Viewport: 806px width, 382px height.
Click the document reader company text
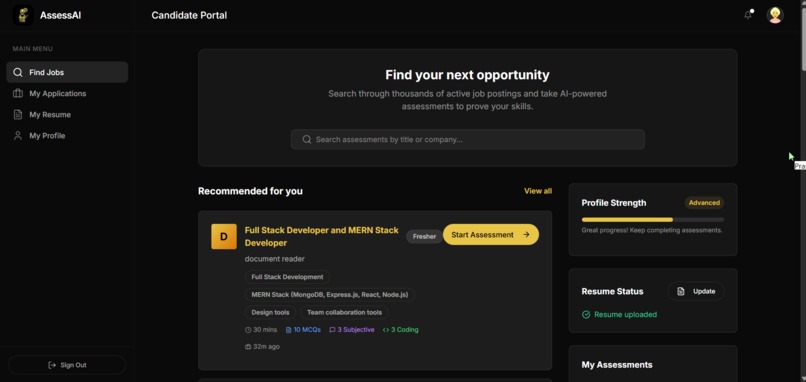(x=274, y=259)
